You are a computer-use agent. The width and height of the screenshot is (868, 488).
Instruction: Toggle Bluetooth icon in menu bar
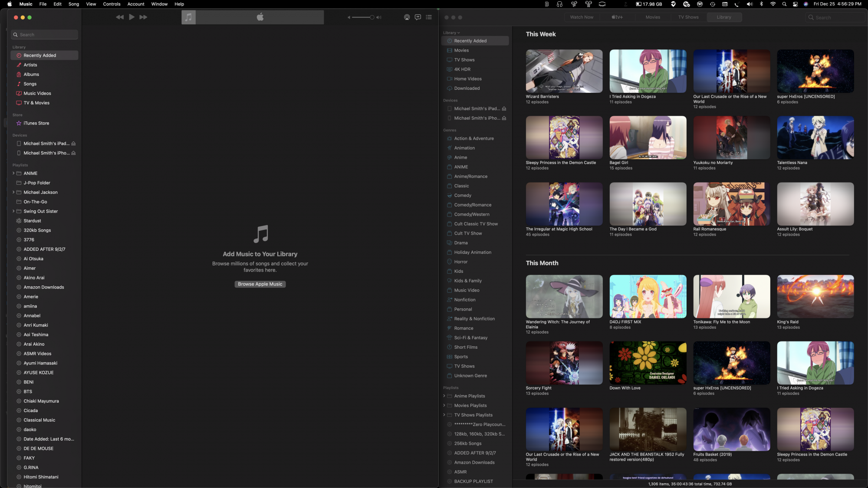click(761, 4)
